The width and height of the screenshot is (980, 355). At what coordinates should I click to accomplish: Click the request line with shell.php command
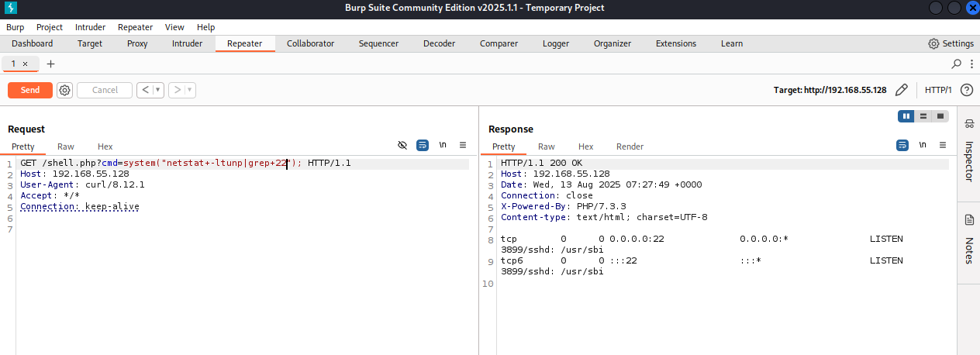click(x=186, y=164)
